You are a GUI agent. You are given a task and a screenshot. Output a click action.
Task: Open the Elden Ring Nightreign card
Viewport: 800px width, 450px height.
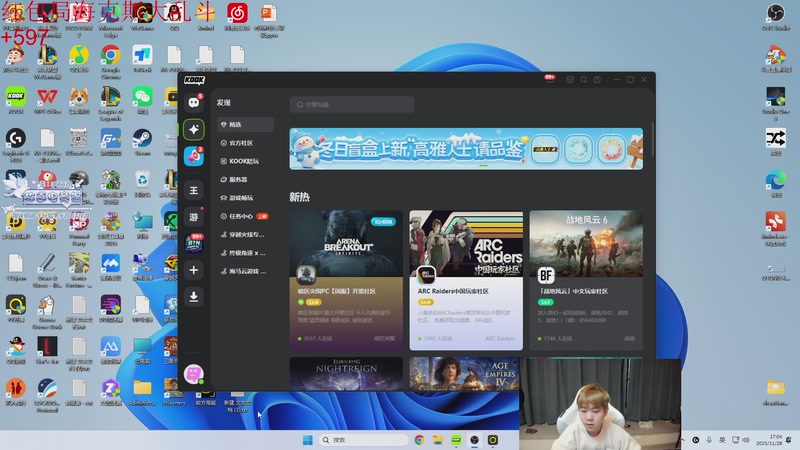click(346, 373)
